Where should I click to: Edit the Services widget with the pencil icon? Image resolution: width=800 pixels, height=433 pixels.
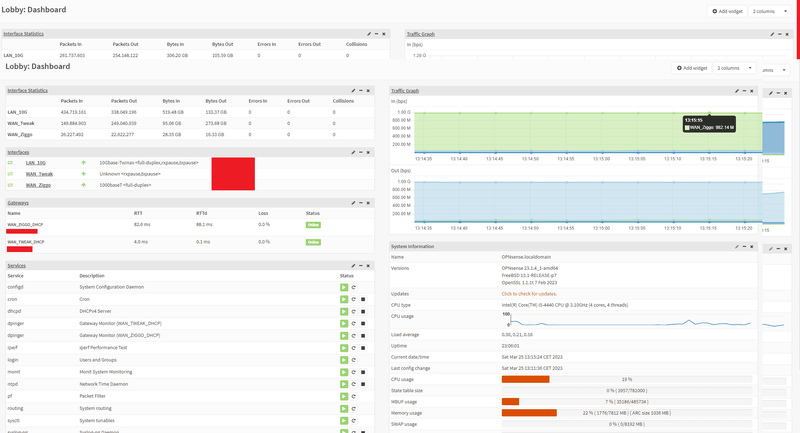353,266
